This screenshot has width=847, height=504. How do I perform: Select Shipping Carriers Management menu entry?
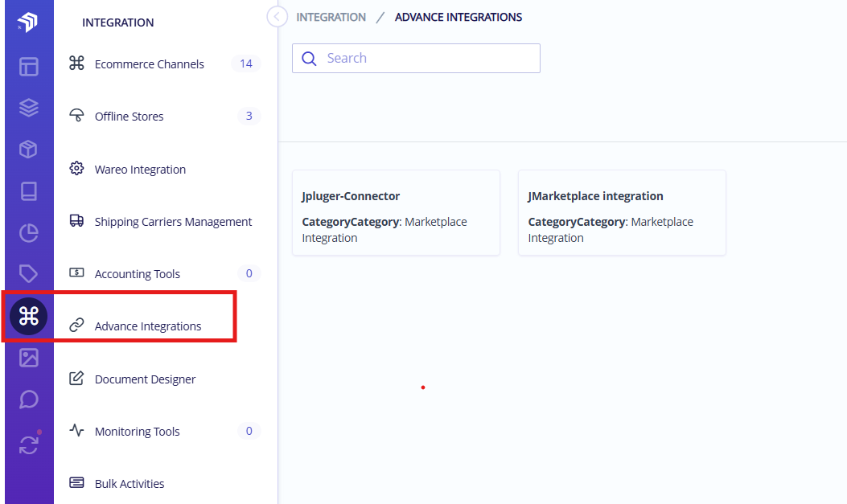(173, 221)
